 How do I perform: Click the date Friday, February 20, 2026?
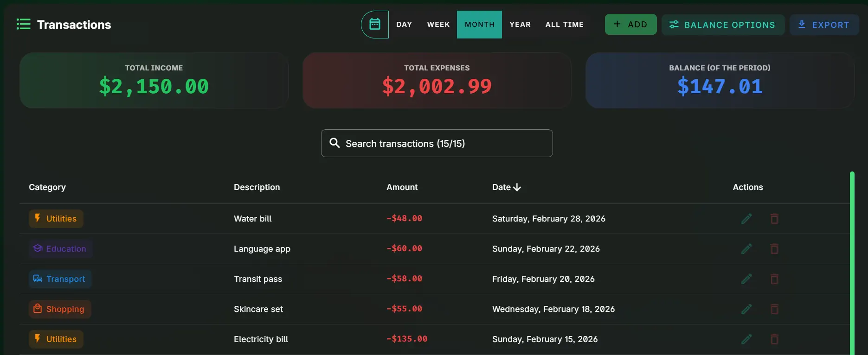tap(543, 279)
